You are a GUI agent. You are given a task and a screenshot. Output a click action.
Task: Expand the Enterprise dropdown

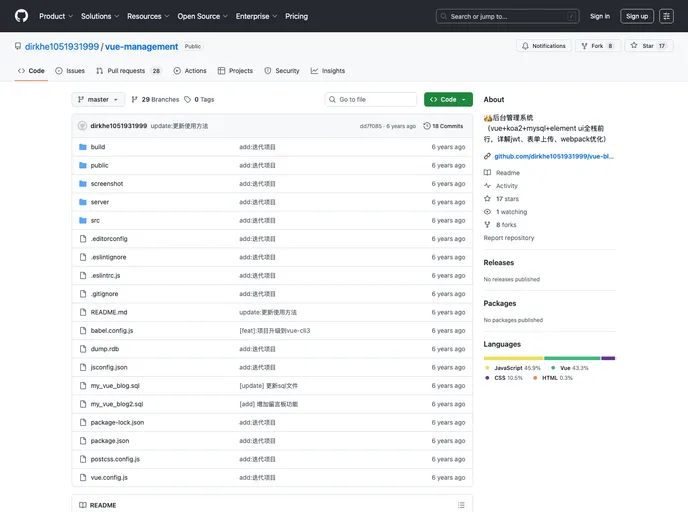(x=256, y=16)
